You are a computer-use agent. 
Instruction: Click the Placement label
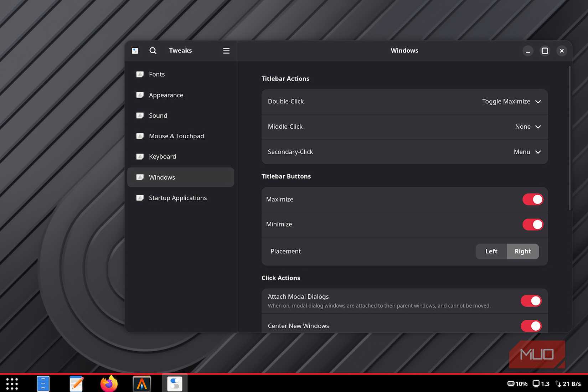pos(286,251)
